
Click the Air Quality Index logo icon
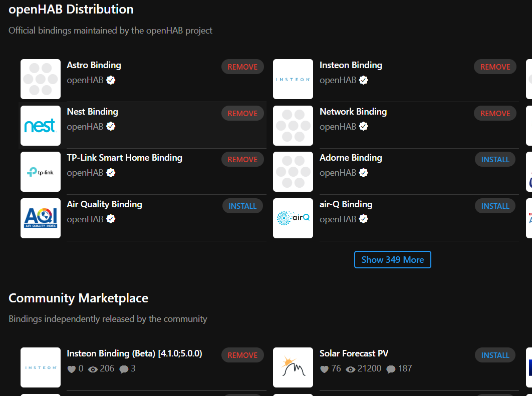(x=41, y=218)
